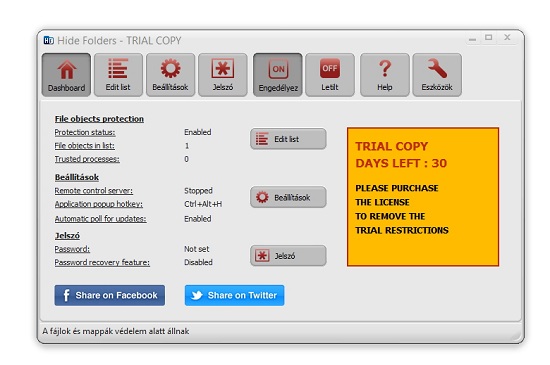Open Help question mark toolbar button
This screenshot has height=365, width=550.
click(x=385, y=75)
